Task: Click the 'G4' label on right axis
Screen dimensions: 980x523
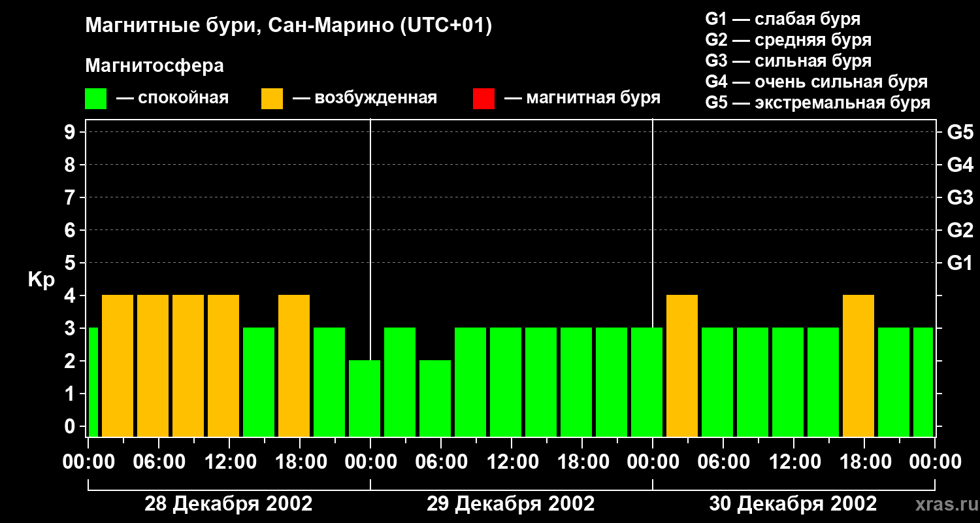Action: (x=960, y=165)
